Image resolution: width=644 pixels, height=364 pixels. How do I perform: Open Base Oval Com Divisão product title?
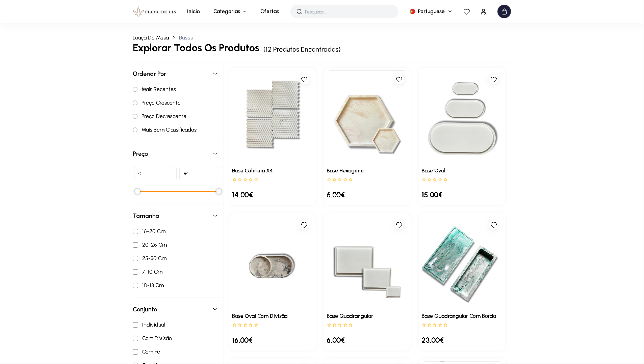260,316
